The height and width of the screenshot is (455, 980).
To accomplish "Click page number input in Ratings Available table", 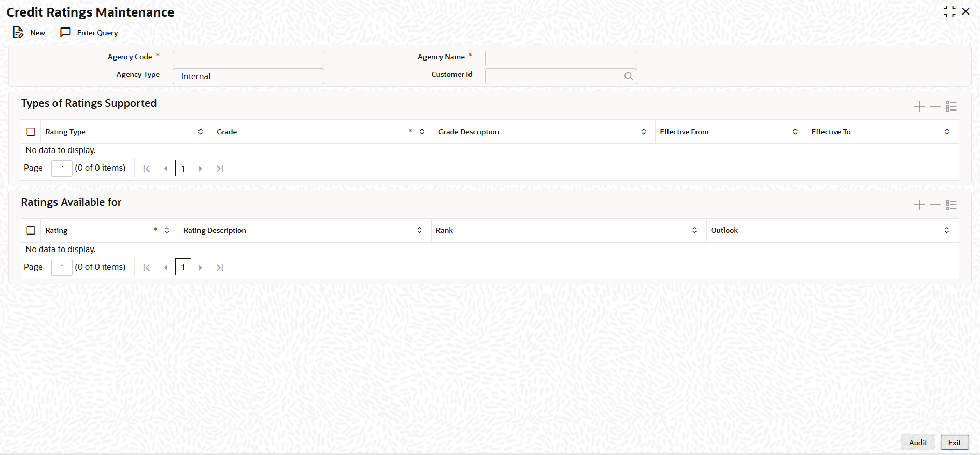I will (x=62, y=268).
